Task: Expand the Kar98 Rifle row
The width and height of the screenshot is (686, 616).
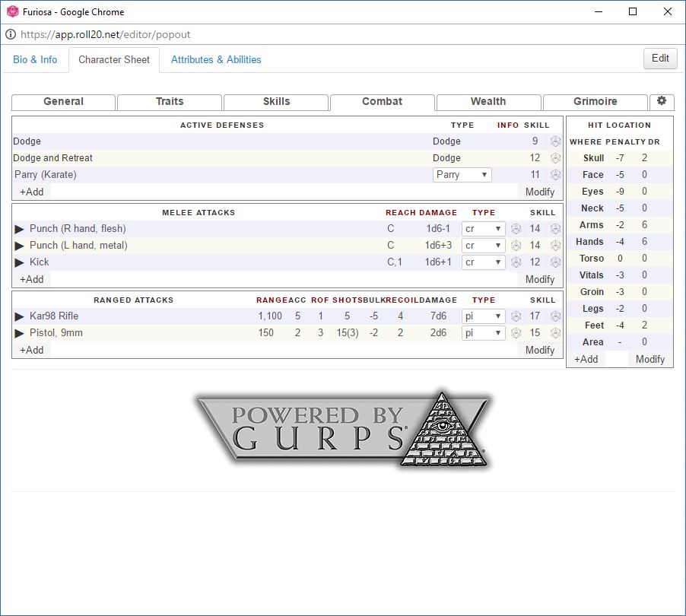Action: (x=19, y=316)
